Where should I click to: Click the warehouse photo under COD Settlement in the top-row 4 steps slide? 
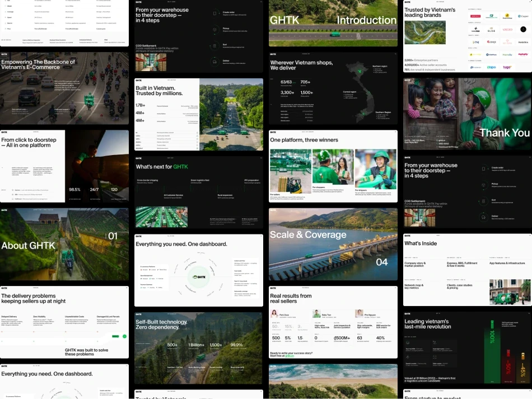151,62
